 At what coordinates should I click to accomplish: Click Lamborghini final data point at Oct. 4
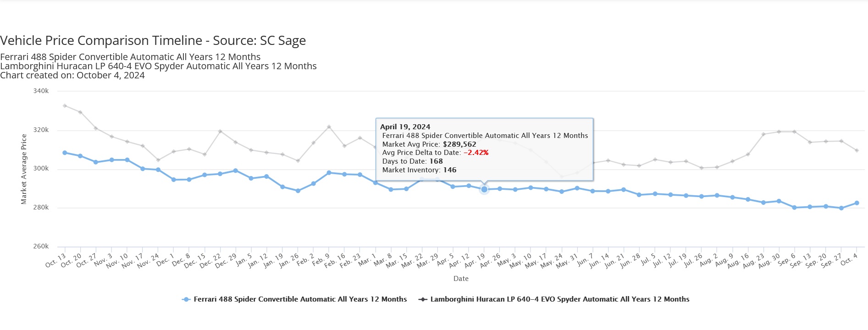(x=857, y=150)
